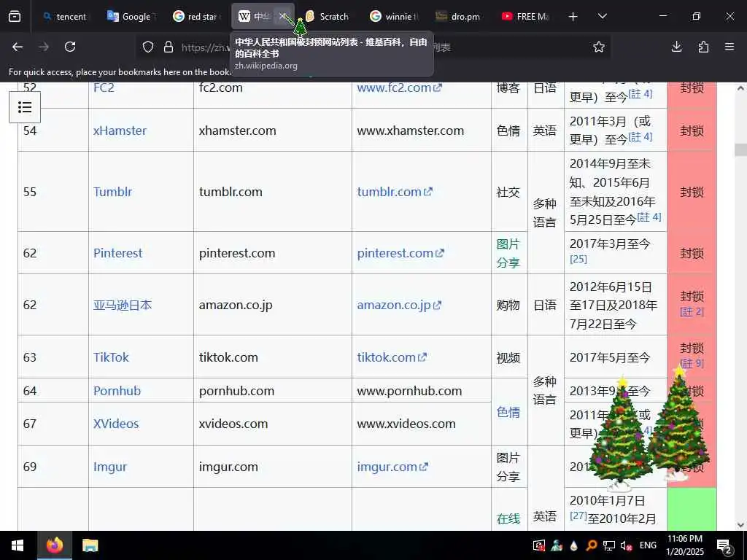The height and width of the screenshot is (560, 747).
Task: Open footnote [27] near 2010年1月7日
Action: (578, 516)
